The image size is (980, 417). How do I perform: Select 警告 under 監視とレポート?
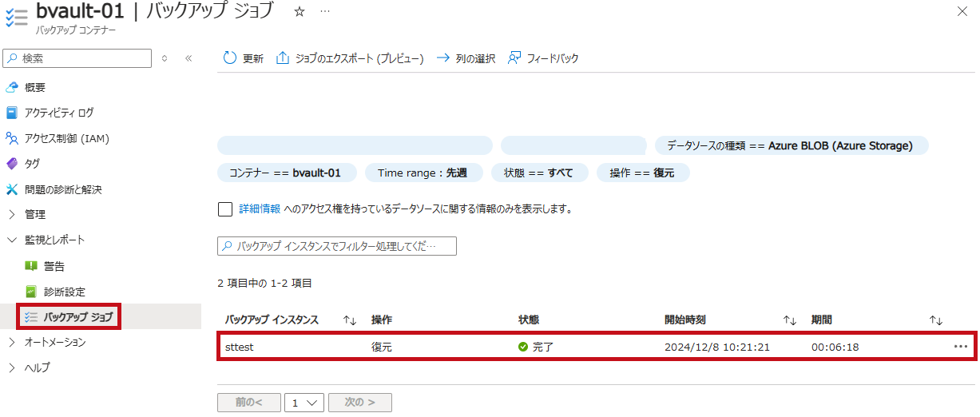pyautogui.click(x=54, y=266)
